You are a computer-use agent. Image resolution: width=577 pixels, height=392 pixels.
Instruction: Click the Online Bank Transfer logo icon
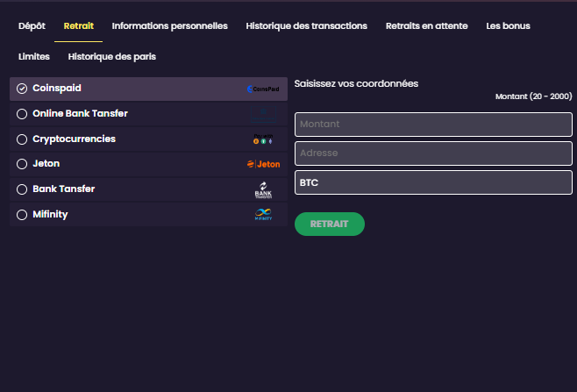click(263, 114)
